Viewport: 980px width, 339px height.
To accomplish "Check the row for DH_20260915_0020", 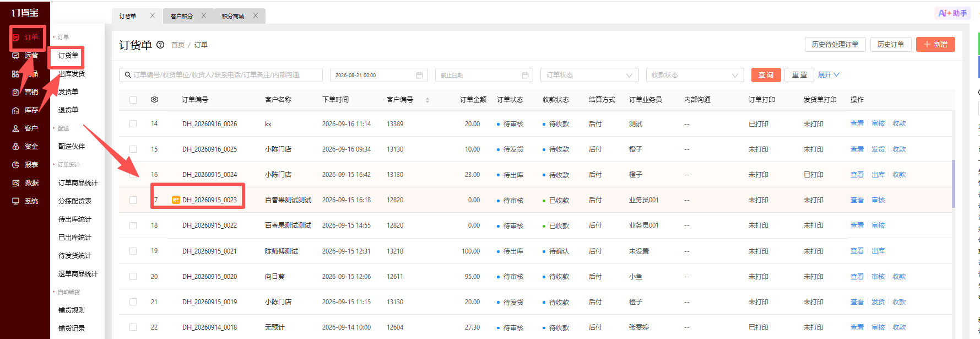I will click(133, 277).
